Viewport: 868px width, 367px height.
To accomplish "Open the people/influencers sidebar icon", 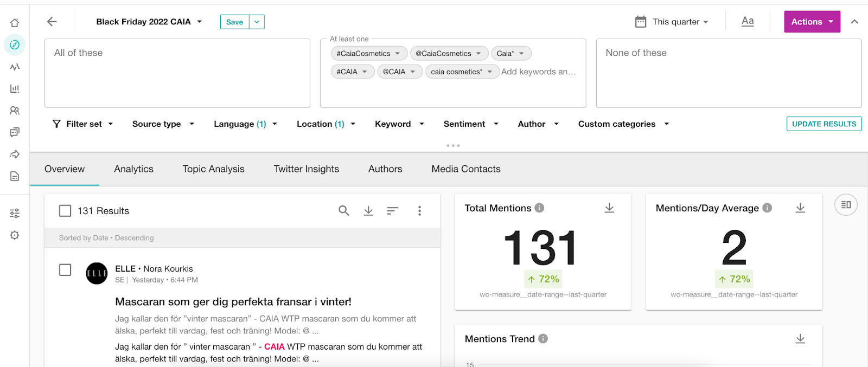I will pyautogui.click(x=15, y=111).
